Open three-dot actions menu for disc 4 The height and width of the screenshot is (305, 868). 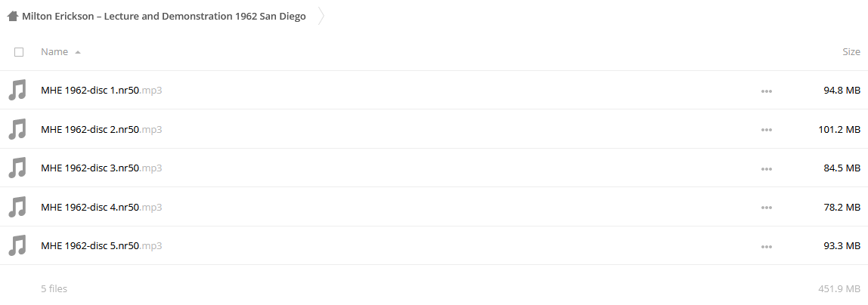(x=766, y=208)
